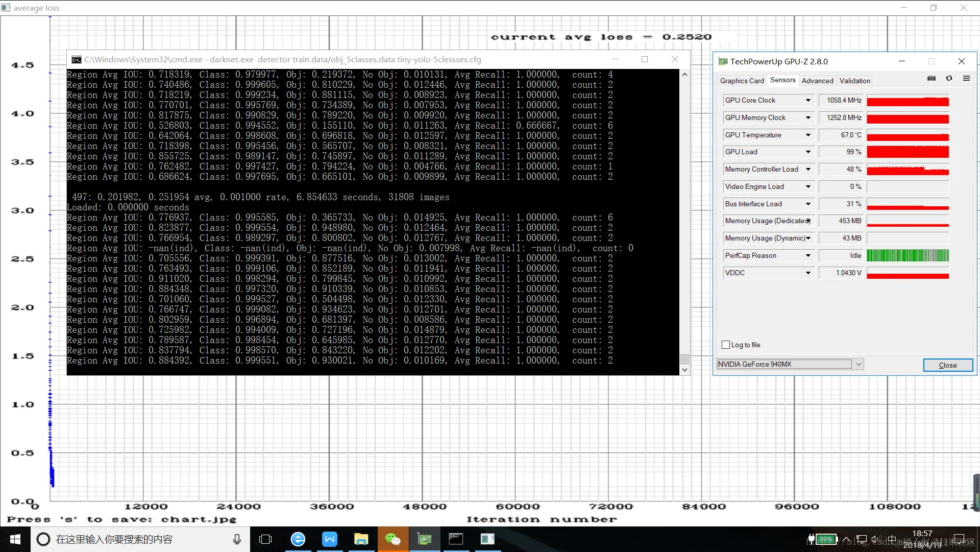Click the microphone icon in search box

click(x=237, y=539)
